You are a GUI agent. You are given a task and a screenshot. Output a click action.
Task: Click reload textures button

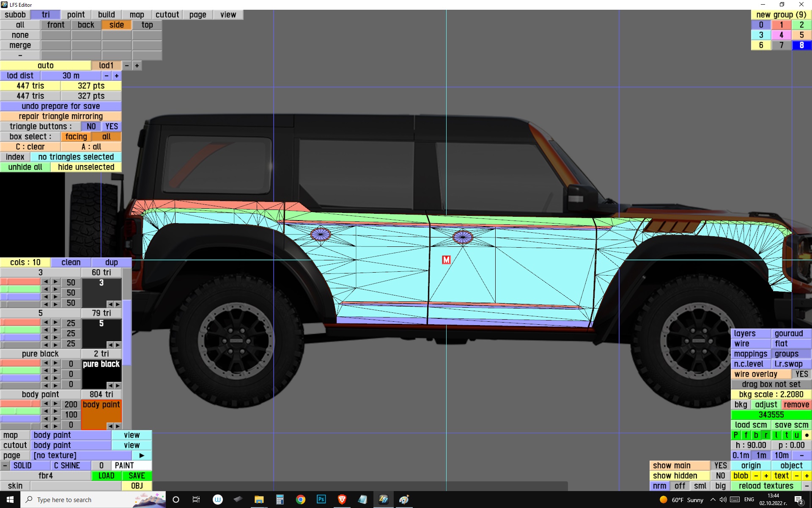(x=765, y=486)
